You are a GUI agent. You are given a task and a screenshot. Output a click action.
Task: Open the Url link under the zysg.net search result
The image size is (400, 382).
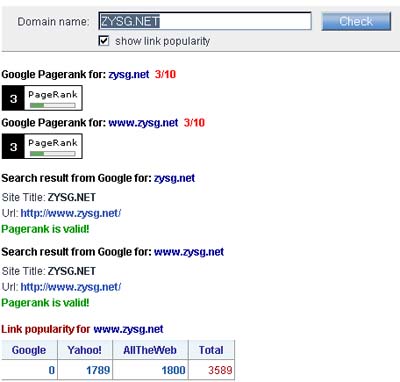[71, 213]
